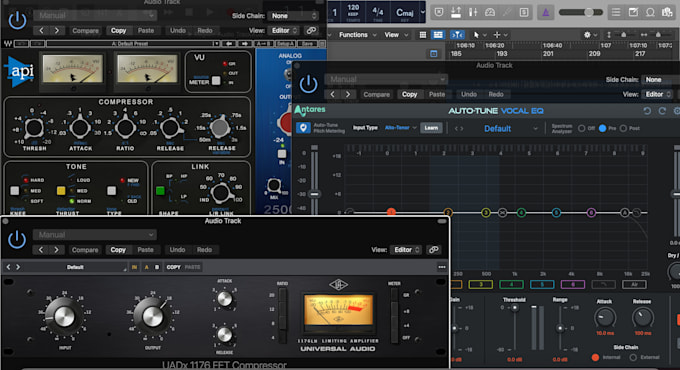The height and width of the screenshot is (370, 680).
Task: Open the Functions menu
Action: [357, 35]
